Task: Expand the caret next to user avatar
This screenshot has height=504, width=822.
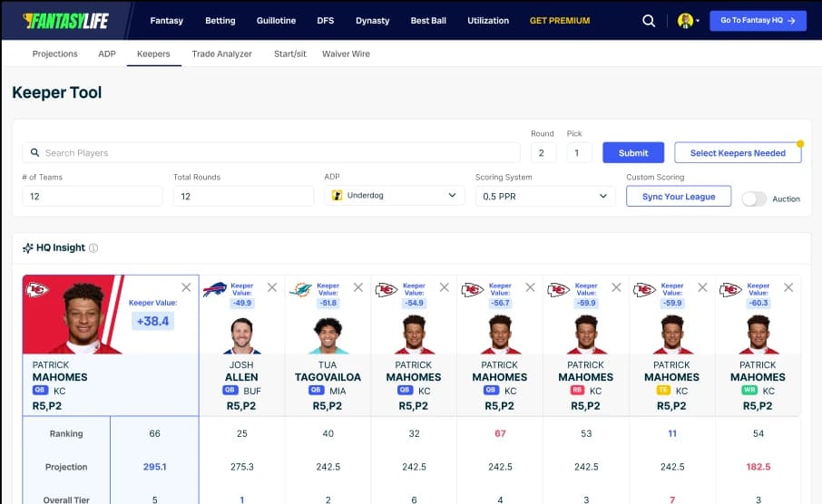Action: click(x=698, y=21)
